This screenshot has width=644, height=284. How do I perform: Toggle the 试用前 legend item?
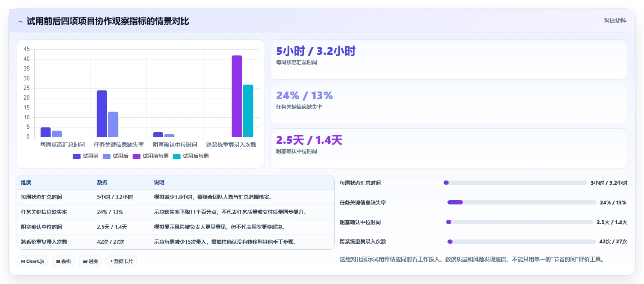pos(85,156)
